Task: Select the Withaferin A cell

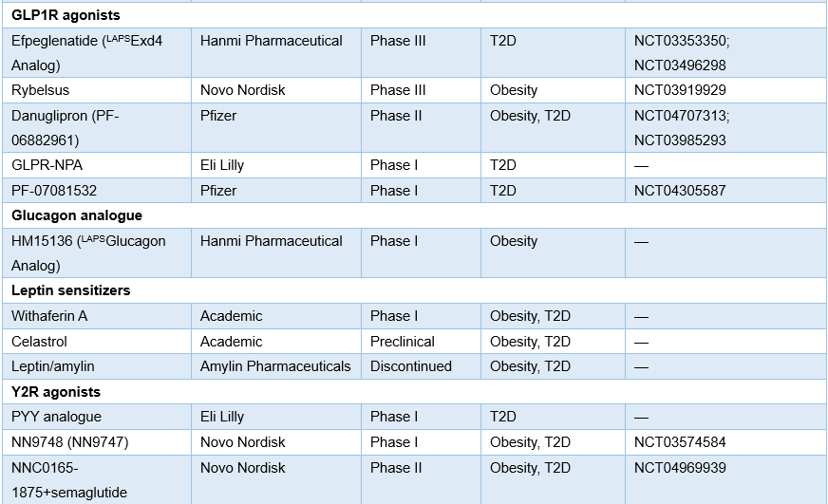Action: [x=97, y=316]
